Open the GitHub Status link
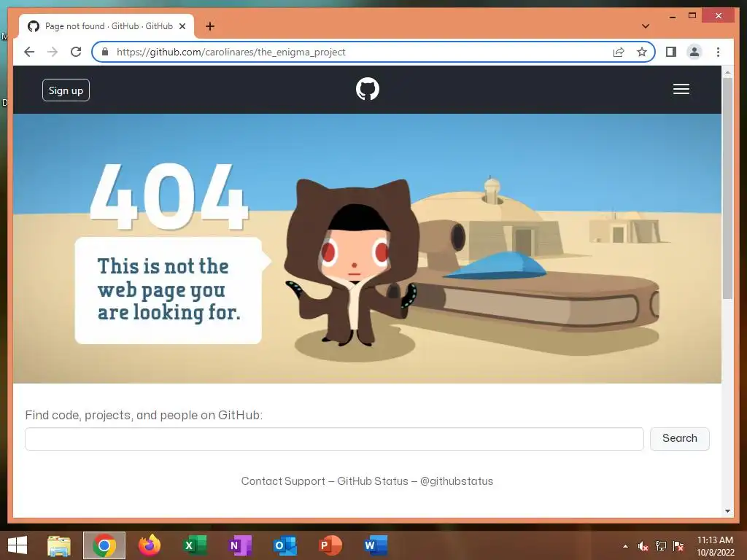The image size is (747, 560). pos(373,481)
